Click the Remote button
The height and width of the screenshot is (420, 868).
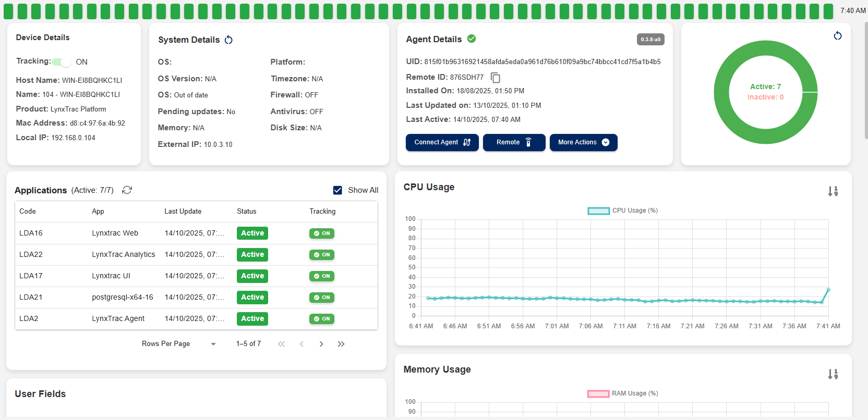[514, 142]
